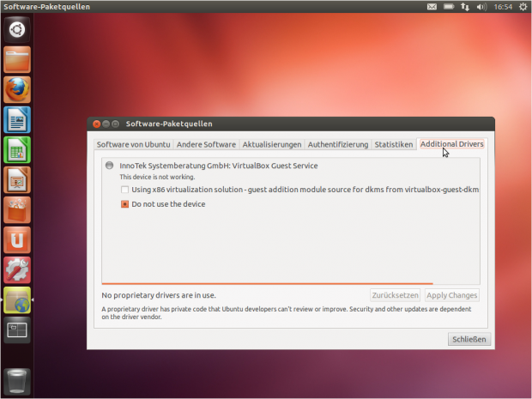Open the Trash in the launcher
This screenshot has width=532, height=399.
17,380
